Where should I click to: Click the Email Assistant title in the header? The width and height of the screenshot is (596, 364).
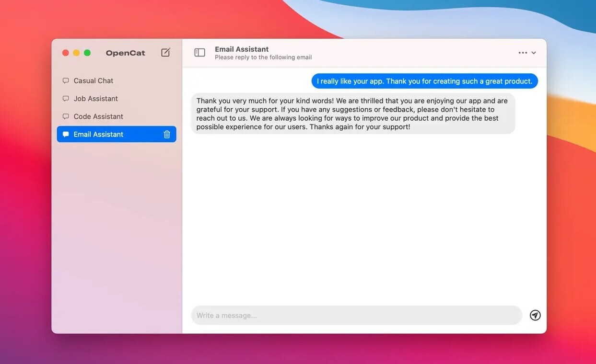coord(241,48)
